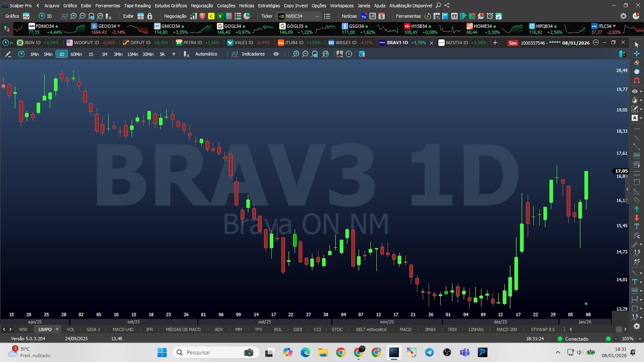Viewport: 644px width, 362px height.
Task: Open the alarm clock icon in Ferramentas
Action: [490, 16]
